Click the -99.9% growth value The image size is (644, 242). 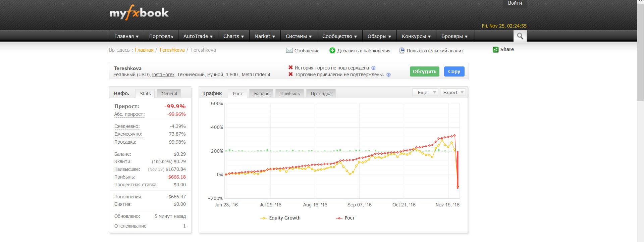(x=175, y=106)
